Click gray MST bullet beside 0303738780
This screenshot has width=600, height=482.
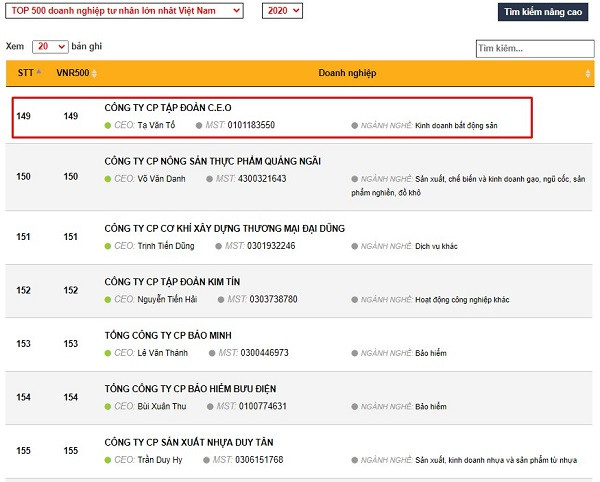(x=221, y=299)
